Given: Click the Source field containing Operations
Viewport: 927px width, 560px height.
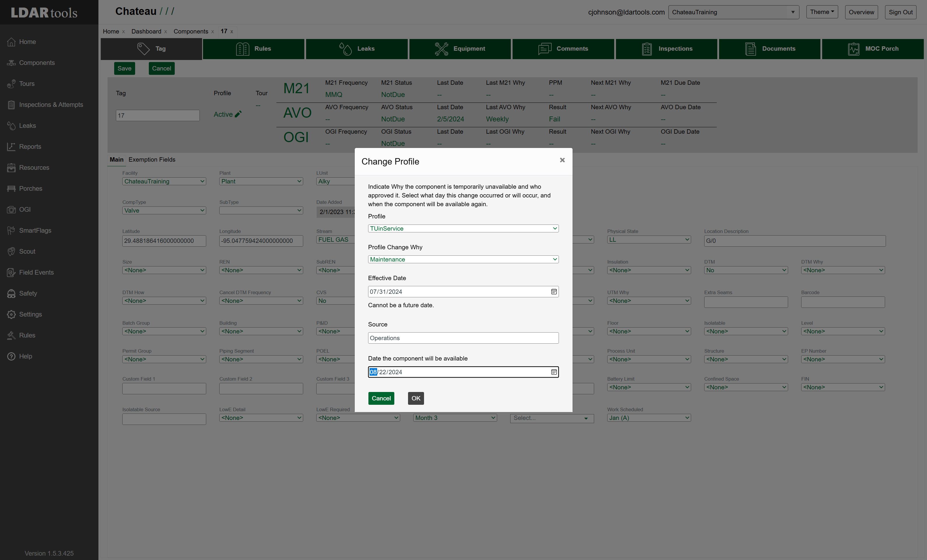Looking at the screenshot, I should (x=463, y=338).
